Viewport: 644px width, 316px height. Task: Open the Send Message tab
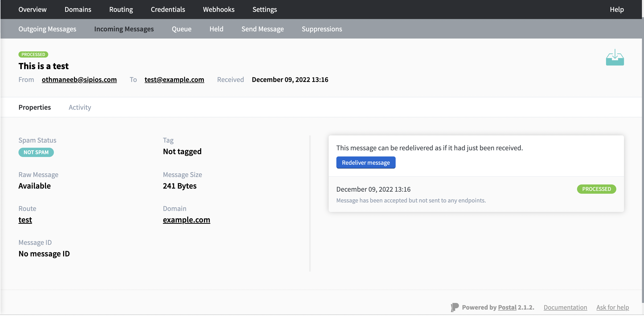(x=262, y=29)
